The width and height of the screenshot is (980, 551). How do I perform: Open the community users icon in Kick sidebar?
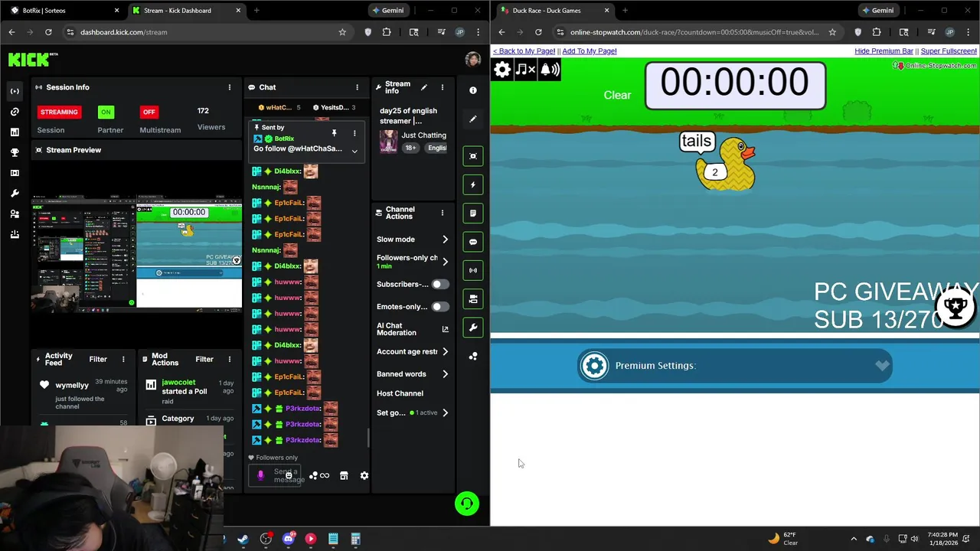(15, 214)
